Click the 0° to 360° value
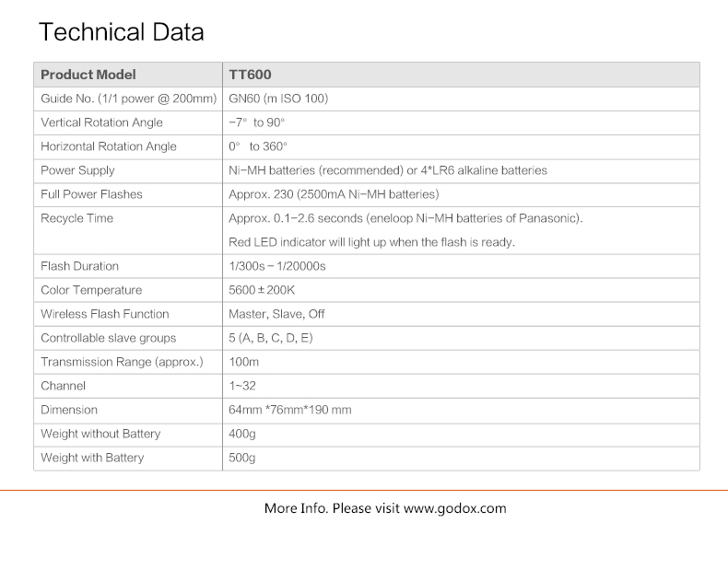 tap(258, 146)
